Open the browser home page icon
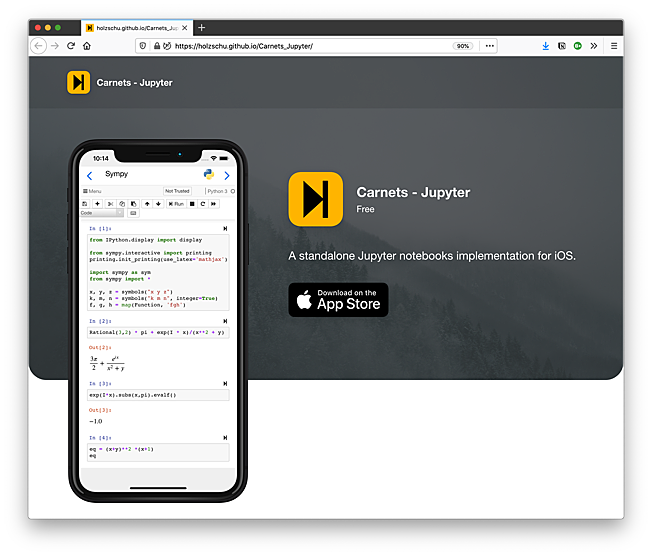Viewport: 652px width, 556px height. [x=86, y=46]
